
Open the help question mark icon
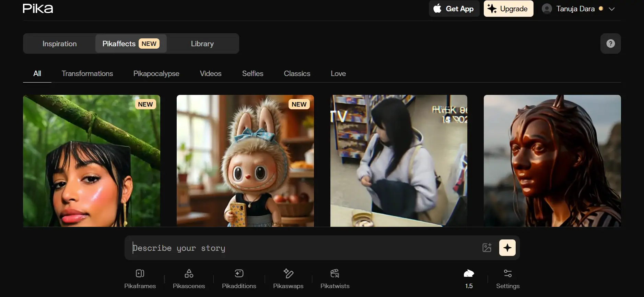click(x=610, y=44)
